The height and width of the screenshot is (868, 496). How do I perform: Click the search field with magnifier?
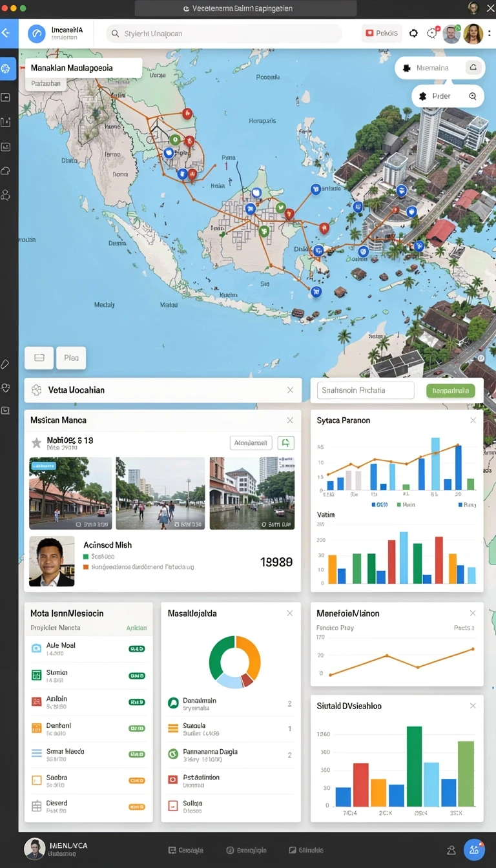click(x=224, y=34)
